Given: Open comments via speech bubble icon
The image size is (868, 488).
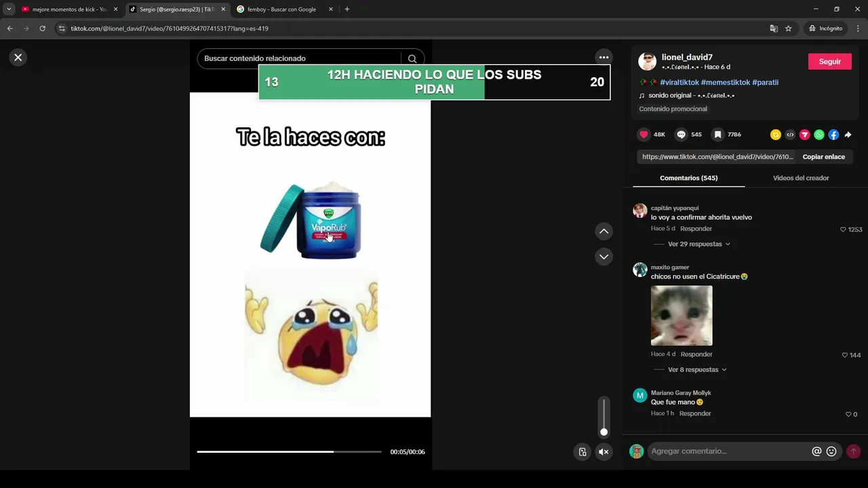Looking at the screenshot, I should pyautogui.click(x=681, y=135).
